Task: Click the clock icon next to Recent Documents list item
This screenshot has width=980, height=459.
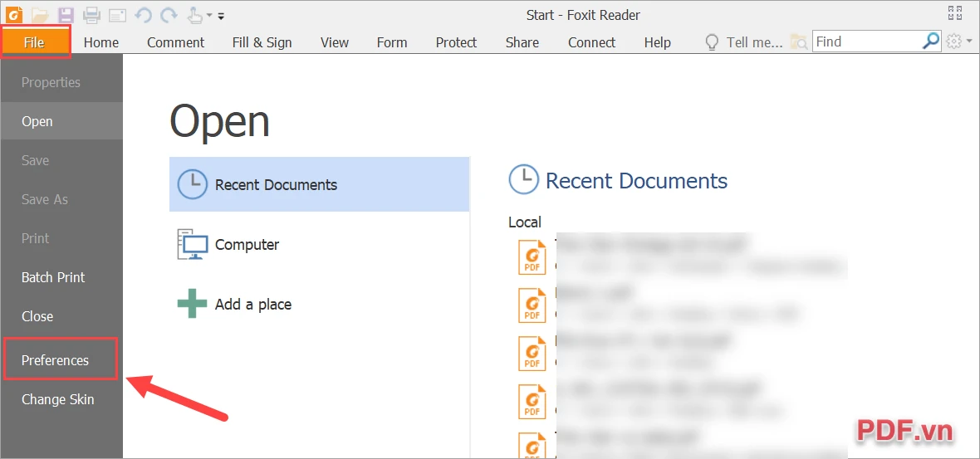Action: 193,184
